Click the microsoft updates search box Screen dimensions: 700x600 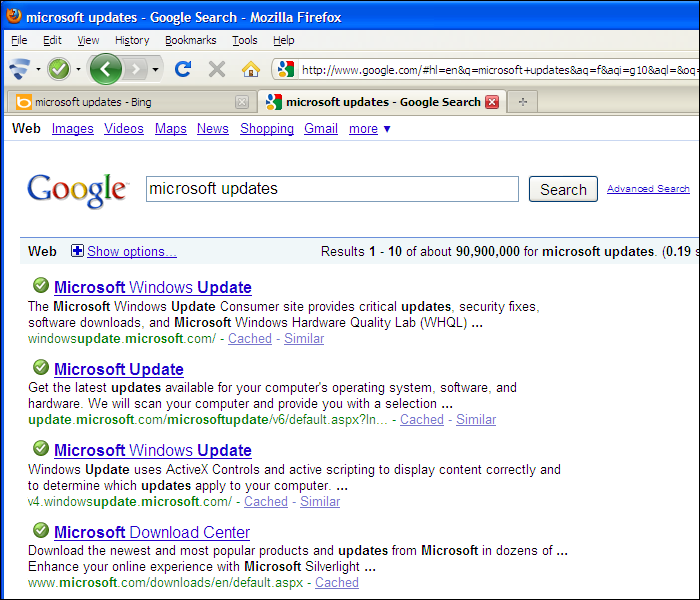coord(332,189)
